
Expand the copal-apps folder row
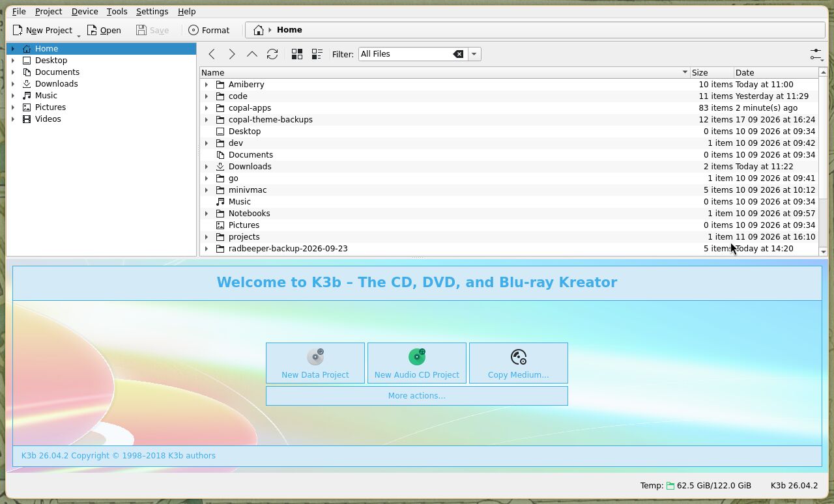pos(207,108)
